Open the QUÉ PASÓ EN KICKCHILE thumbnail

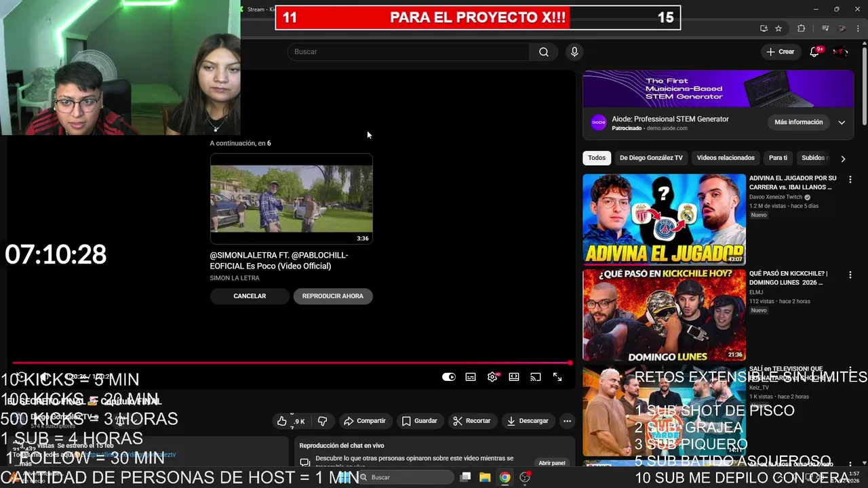coord(665,315)
